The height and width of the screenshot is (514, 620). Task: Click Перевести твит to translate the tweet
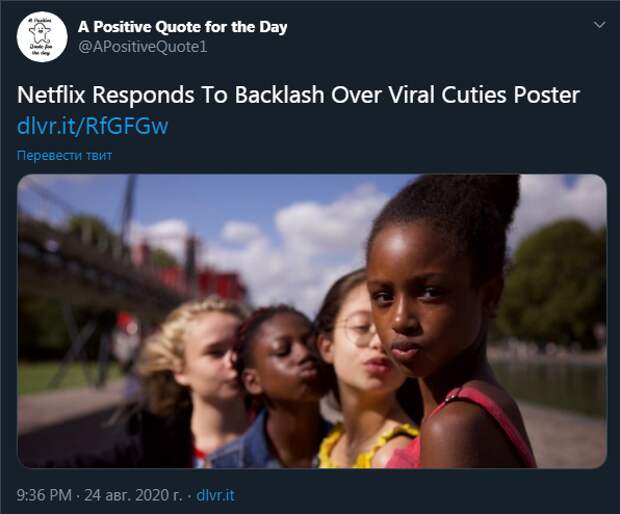(x=64, y=155)
